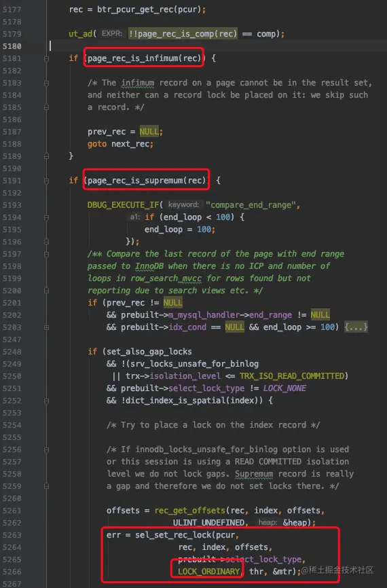The image size is (387, 588).
Task: Click the next_rec label on line 5188
Action: tap(131, 144)
